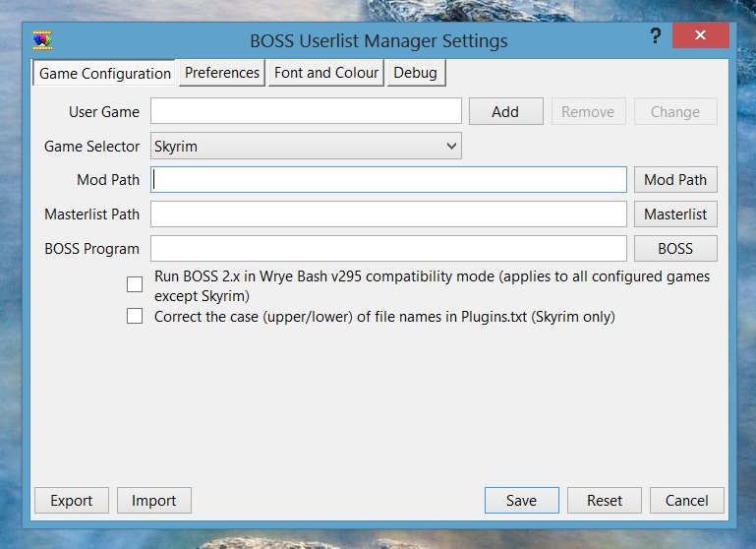Go to Game Configuration tab

(x=105, y=74)
